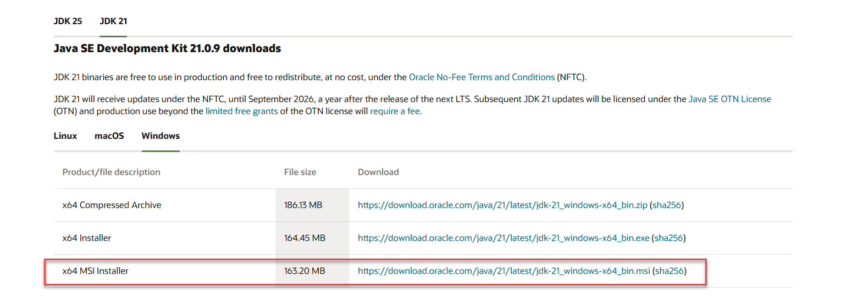This screenshot has width=868, height=303.
Task: Switch to the macOS tab
Action: [x=109, y=136]
